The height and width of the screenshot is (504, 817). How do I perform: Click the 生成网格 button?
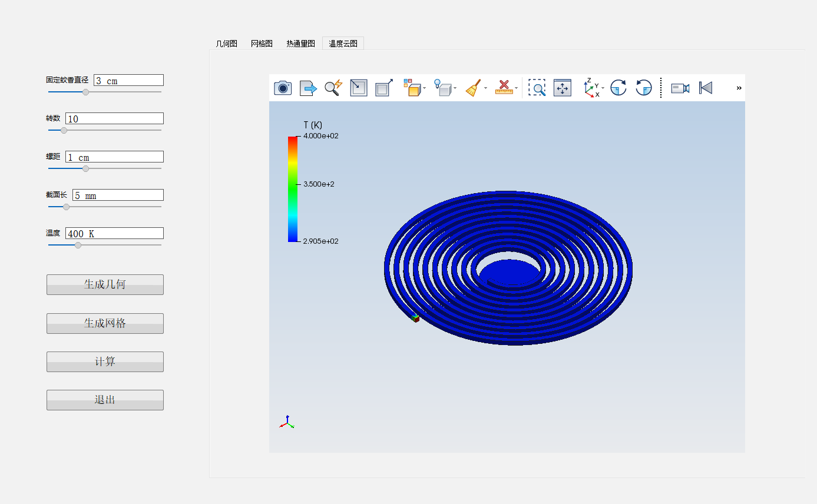105,323
